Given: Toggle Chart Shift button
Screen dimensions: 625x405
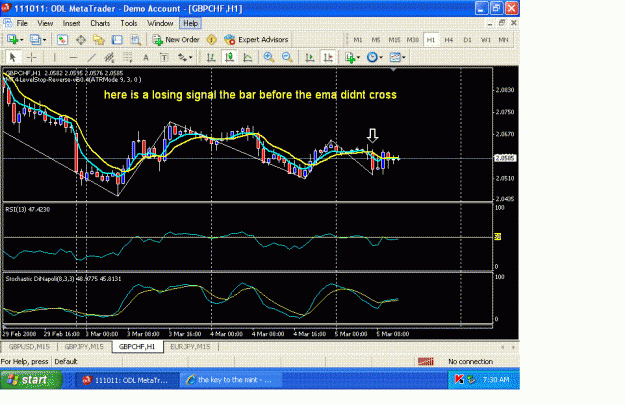Looking at the screenshot, I should [x=328, y=57].
